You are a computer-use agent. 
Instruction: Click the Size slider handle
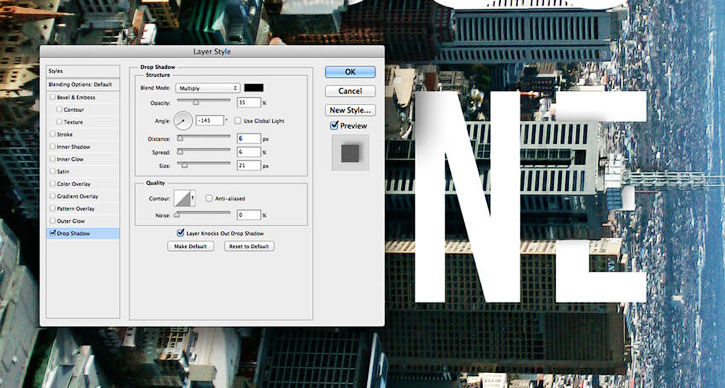pos(184,165)
